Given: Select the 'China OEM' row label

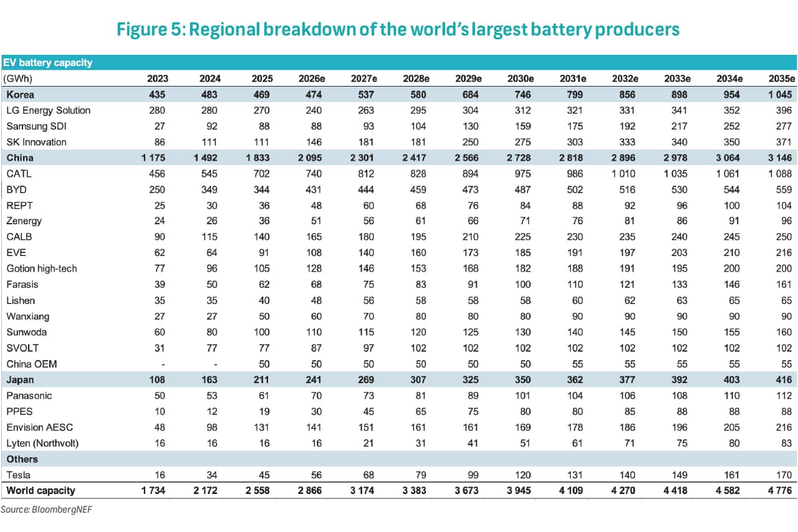Looking at the screenshot, I should click(x=31, y=364).
